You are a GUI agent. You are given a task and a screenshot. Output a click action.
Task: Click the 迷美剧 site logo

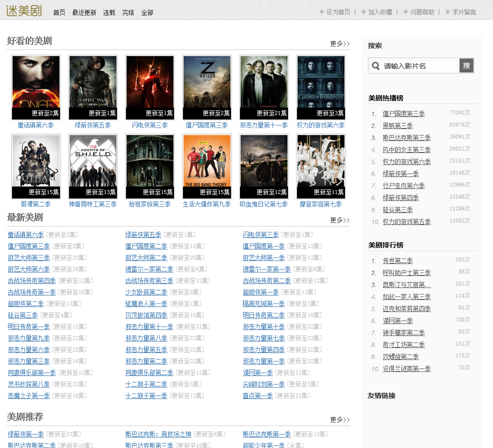(24, 10)
